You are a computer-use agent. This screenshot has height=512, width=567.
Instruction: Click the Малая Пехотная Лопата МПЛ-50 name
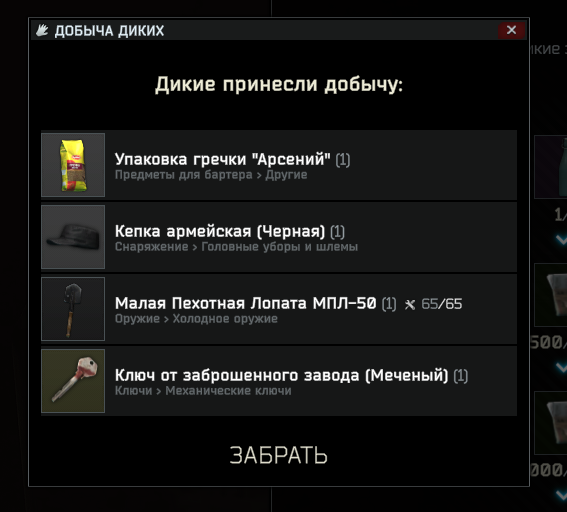tap(246, 303)
